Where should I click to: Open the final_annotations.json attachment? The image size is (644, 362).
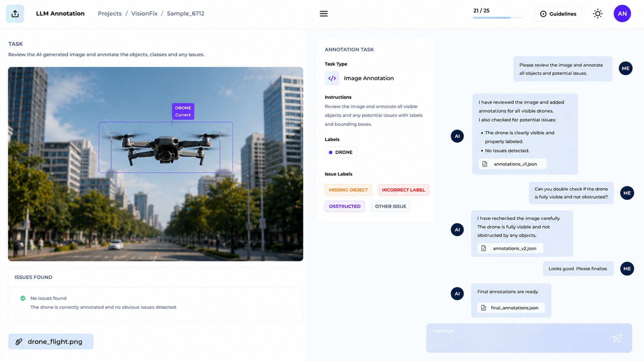coord(511,308)
